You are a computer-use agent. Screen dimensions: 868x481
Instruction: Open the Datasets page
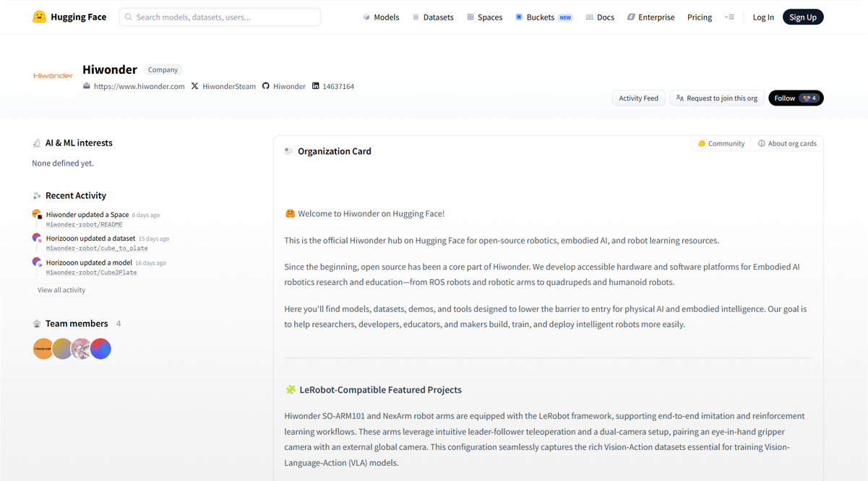click(x=433, y=17)
